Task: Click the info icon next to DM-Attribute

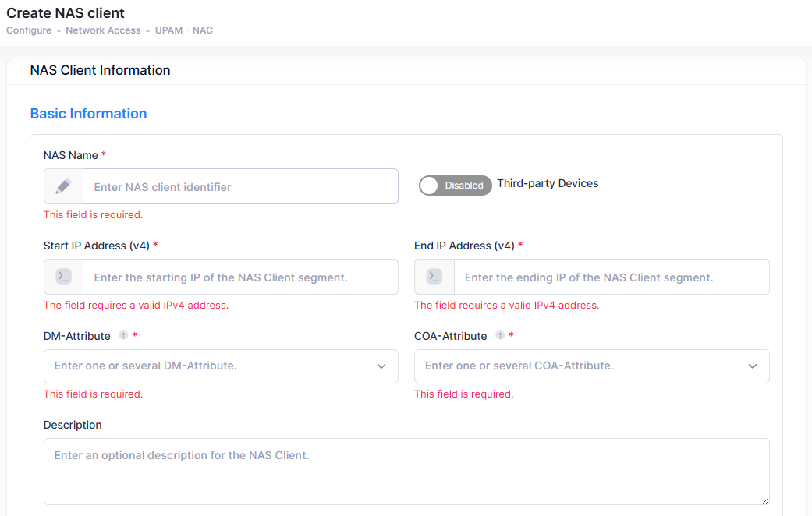Action: tap(123, 336)
